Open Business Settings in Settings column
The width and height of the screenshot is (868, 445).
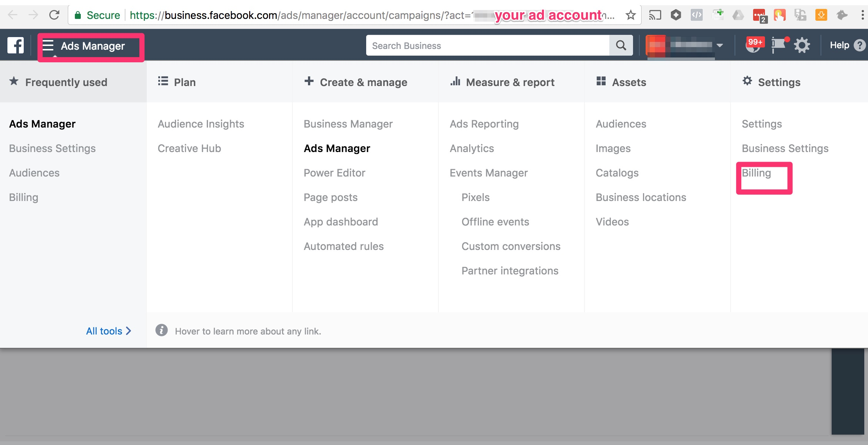click(785, 148)
